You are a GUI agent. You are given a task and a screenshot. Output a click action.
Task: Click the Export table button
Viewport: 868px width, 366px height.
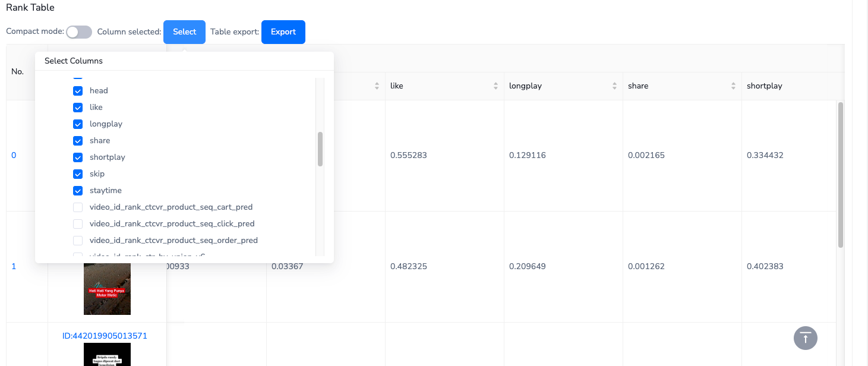point(283,32)
